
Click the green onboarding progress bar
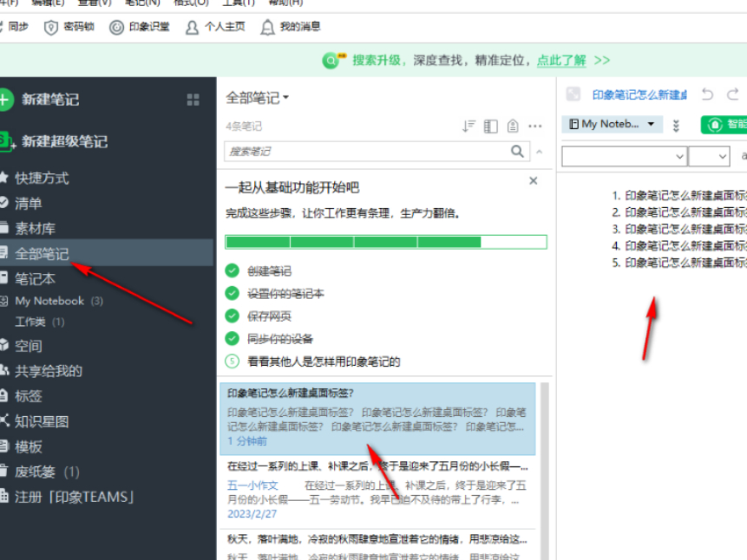[x=386, y=242]
